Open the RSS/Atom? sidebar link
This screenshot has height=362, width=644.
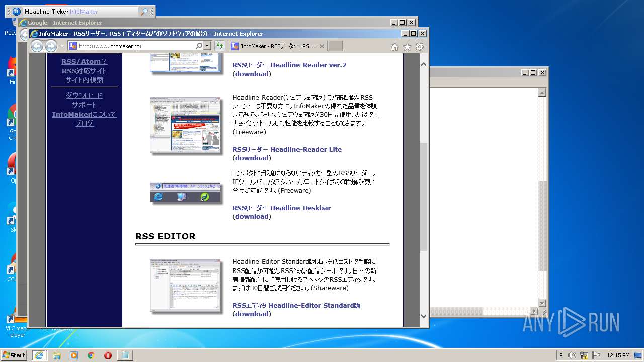point(84,61)
